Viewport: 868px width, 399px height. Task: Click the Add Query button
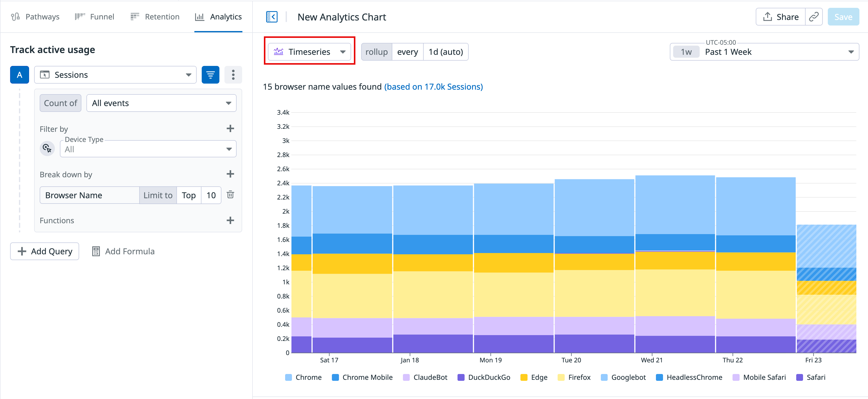coord(45,251)
